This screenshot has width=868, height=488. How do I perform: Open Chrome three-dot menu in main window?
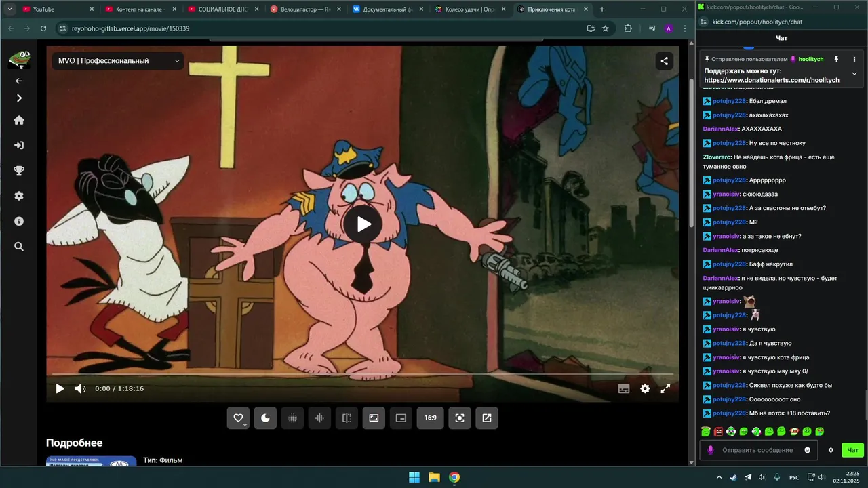685,28
